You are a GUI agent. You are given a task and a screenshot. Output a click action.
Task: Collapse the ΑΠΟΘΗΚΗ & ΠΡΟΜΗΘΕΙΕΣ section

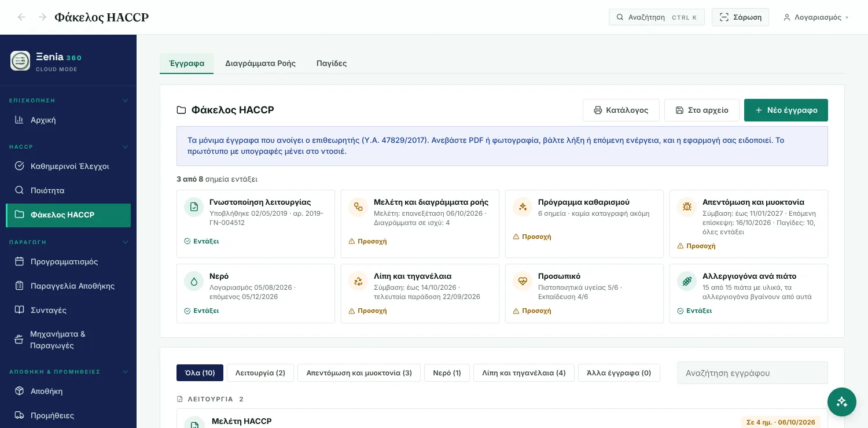coord(125,372)
